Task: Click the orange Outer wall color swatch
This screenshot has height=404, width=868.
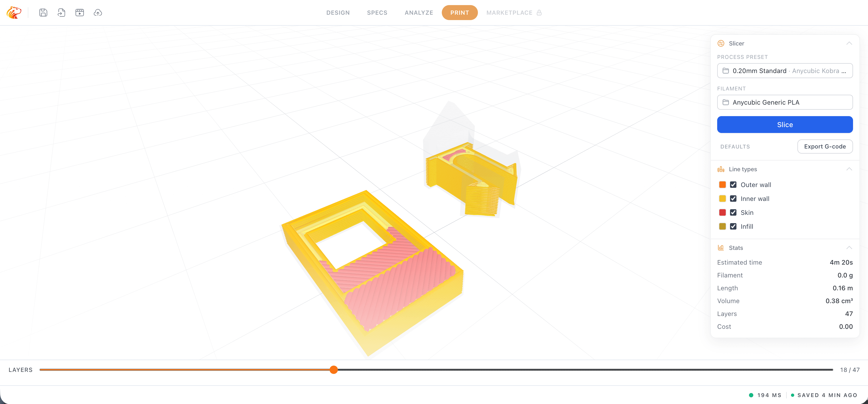Action: point(722,184)
